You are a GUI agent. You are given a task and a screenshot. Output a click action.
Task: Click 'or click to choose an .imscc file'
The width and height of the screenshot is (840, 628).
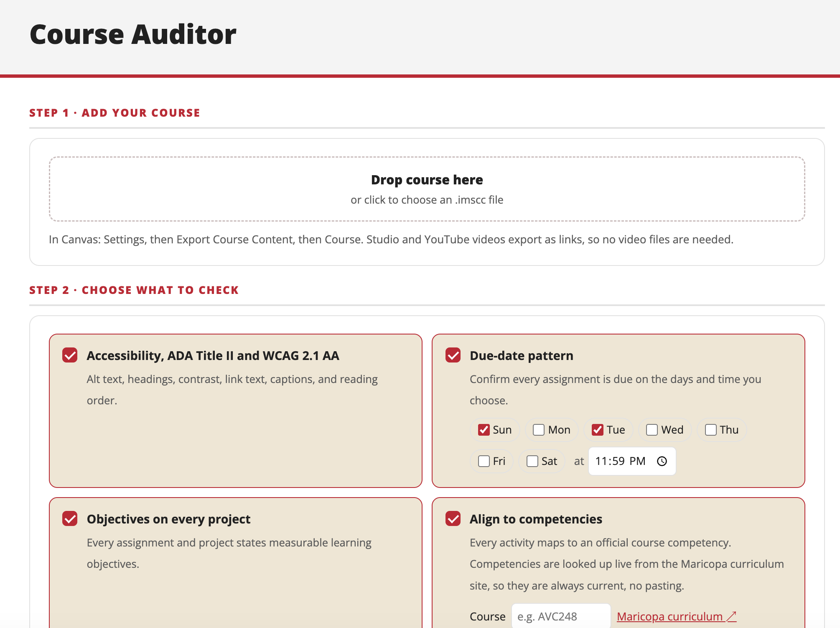(x=427, y=200)
